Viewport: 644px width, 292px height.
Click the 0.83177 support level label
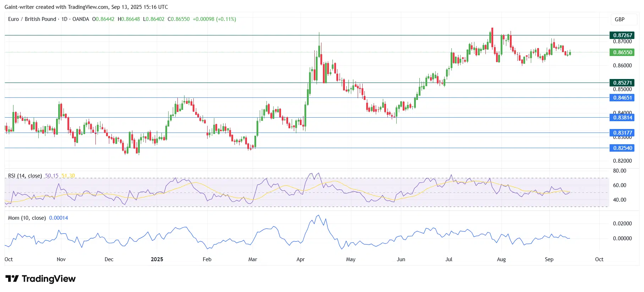click(622, 133)
